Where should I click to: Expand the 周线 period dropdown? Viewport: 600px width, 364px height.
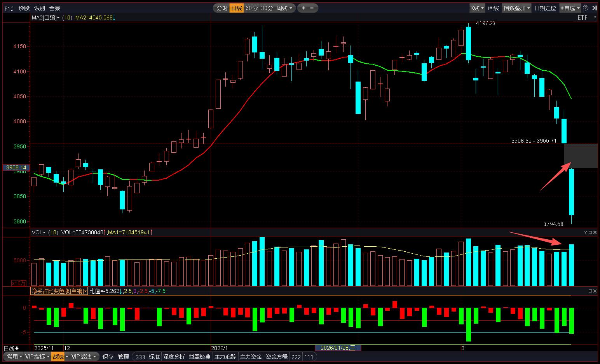coord(284,8)
